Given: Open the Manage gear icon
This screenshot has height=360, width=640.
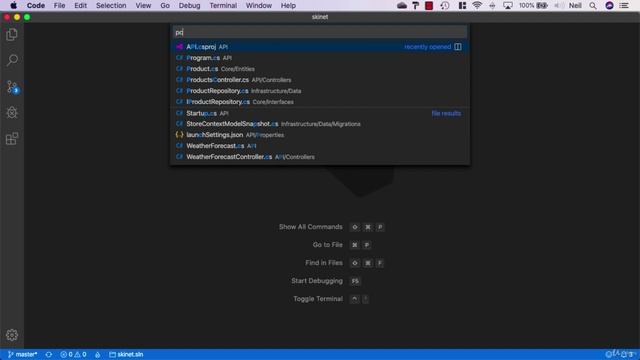Looking at the screenshot, I should tap(12, 335).
